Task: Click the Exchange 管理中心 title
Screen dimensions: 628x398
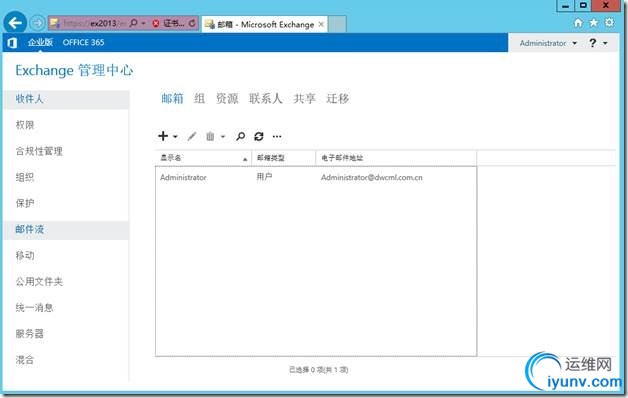Action: (74, 70)
